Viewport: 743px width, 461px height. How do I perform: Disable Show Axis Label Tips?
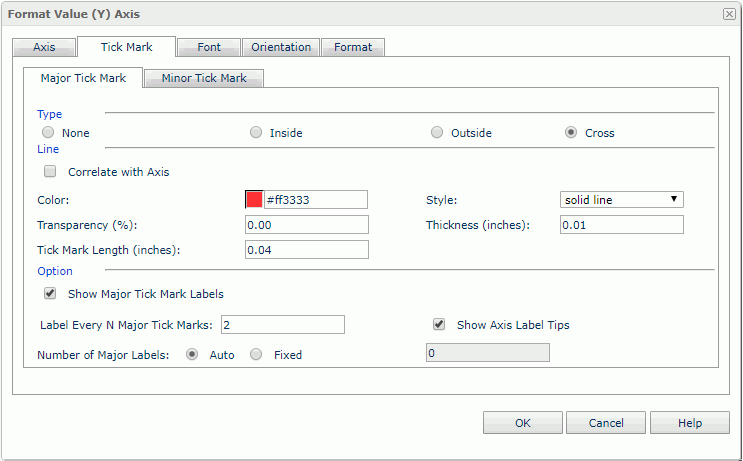coord(438,324)
